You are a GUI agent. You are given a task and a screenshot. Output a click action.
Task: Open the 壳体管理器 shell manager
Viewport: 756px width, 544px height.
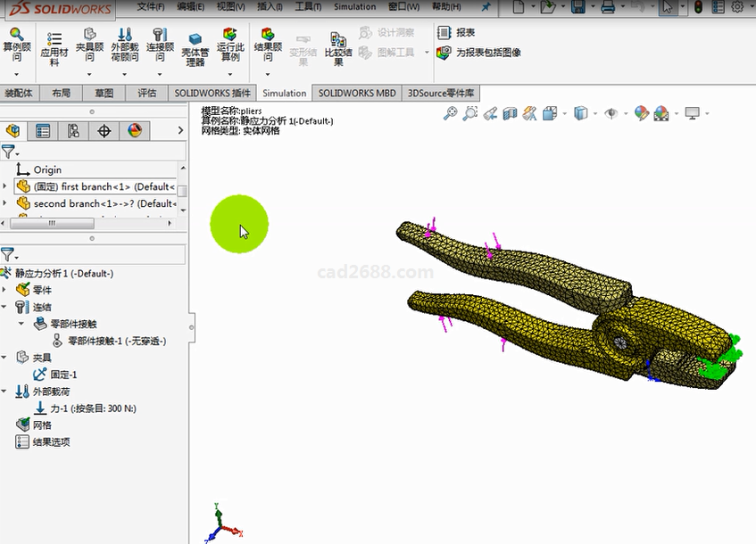point(195,50)
